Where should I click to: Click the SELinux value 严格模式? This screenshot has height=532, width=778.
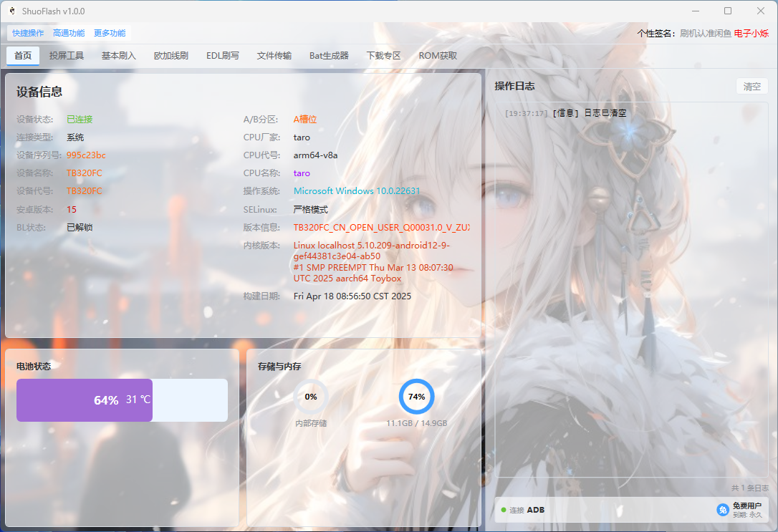(311, 210)
